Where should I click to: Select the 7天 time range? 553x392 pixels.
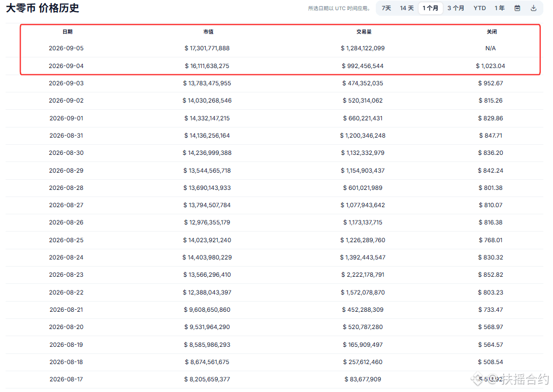(386, 8)
